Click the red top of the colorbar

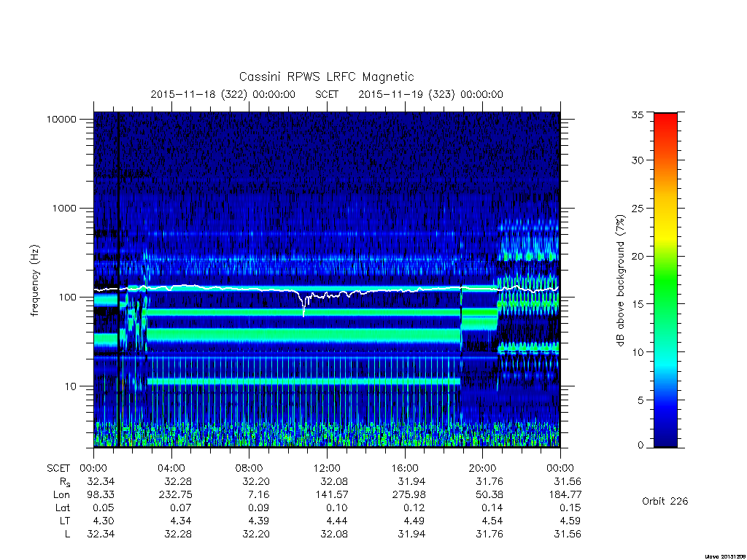pos(665,119)
